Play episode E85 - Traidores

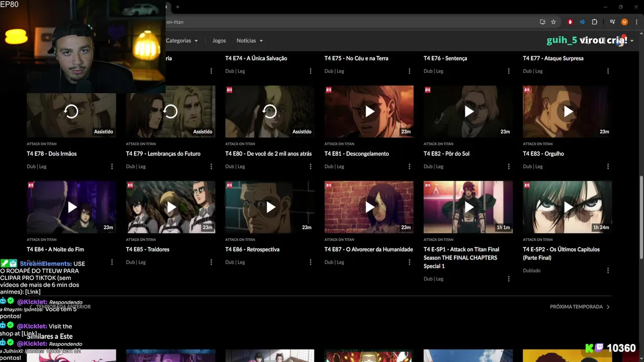tap(171, 207)
